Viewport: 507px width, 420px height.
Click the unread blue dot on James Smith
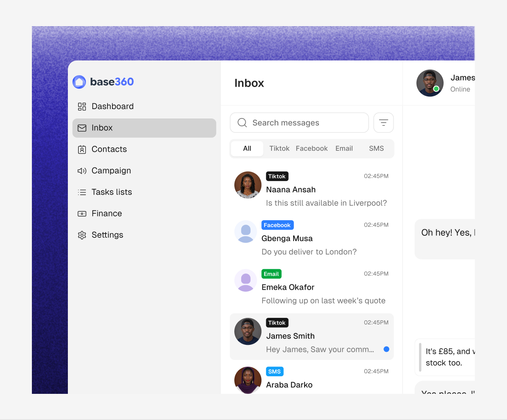[x=386, y=349]
